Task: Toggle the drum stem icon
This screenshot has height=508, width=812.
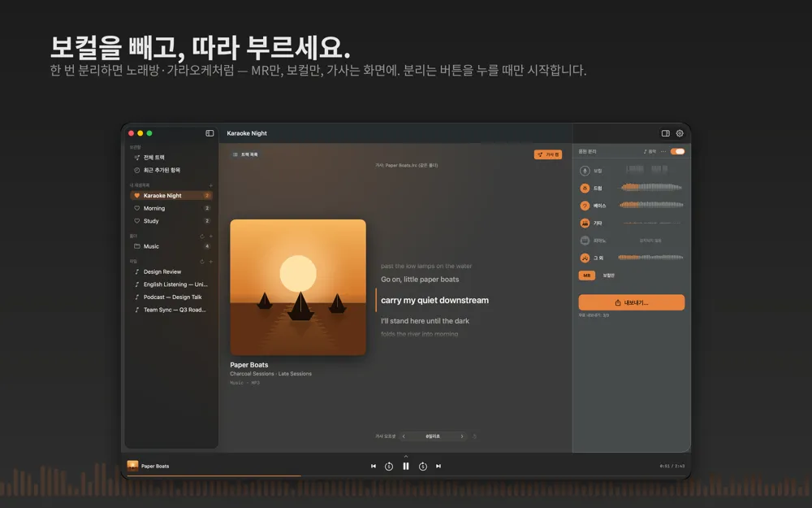Action: tap(585, 189)
